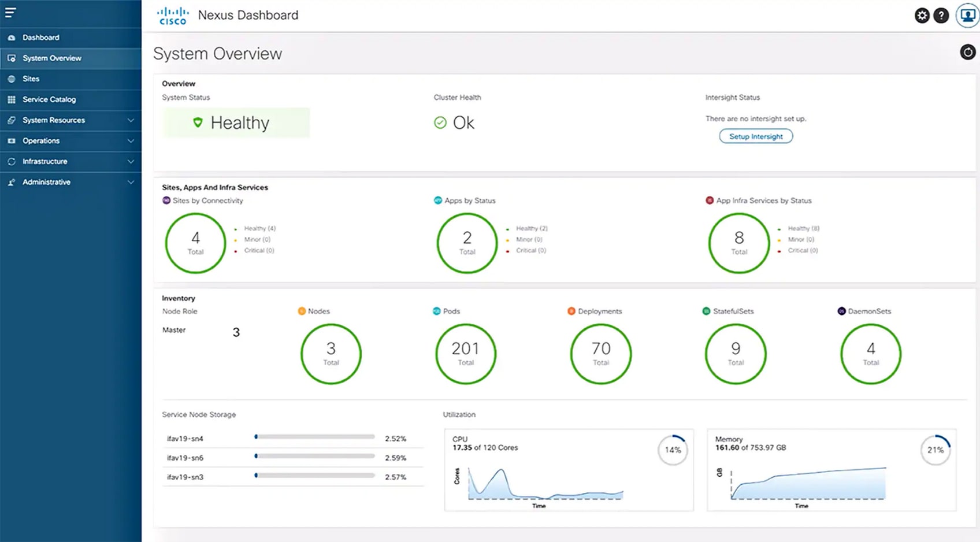Open Service Catalog in the sidebar
Screen dimensions: 980x542
point(70,99)
